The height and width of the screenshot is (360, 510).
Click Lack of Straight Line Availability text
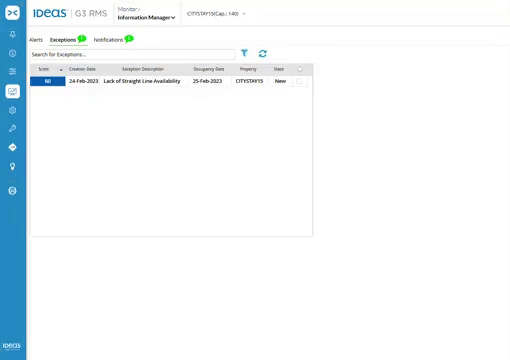coord(142,81)
